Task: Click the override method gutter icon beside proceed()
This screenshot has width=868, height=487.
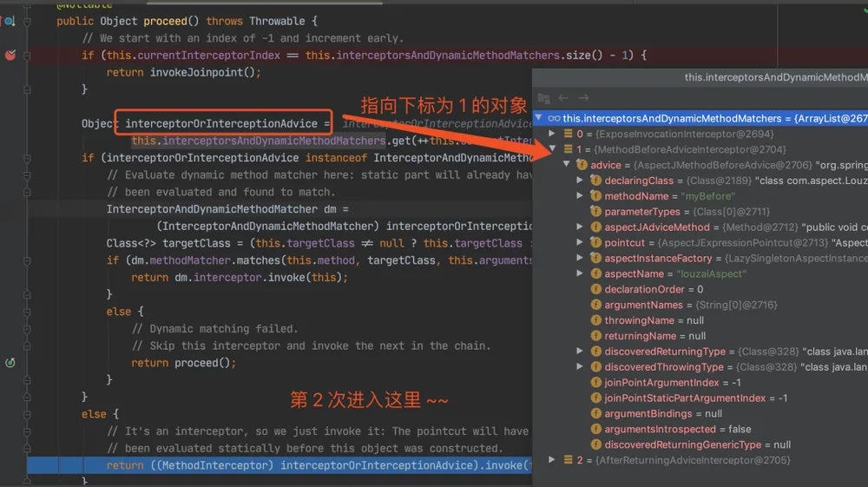Action: point(10,21)
